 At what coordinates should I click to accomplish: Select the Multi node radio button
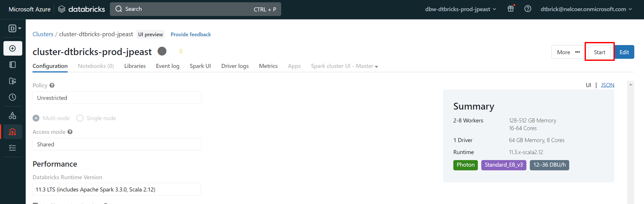click(36, 118)
